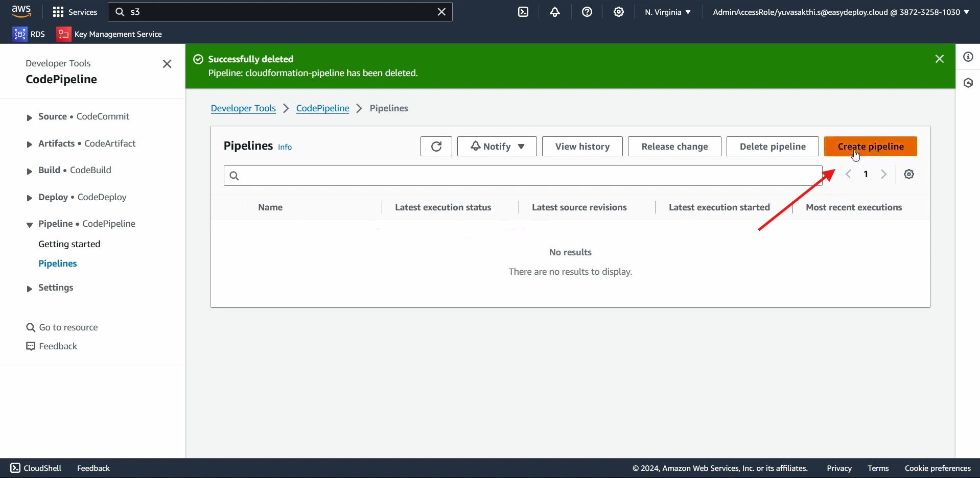Click CodePipeline breadcrumb link
The width and height of the screenshot is (980, 478).
click(x=323, y=108)
